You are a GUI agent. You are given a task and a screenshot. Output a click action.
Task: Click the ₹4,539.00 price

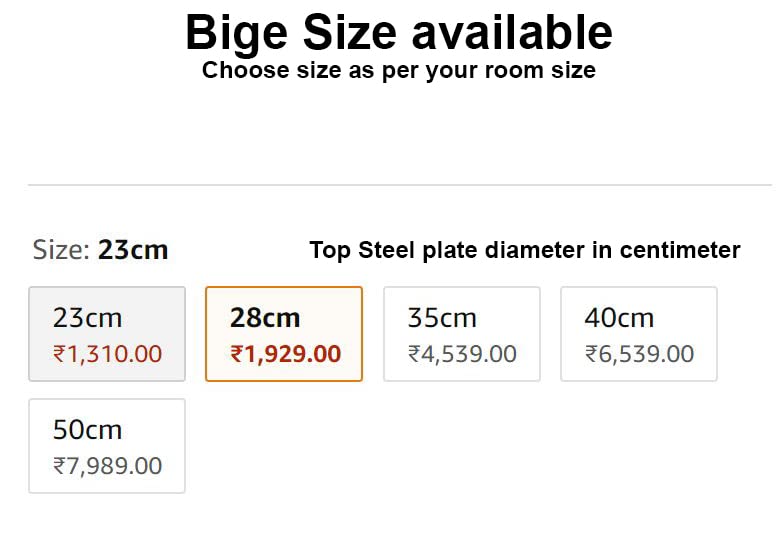462,354
